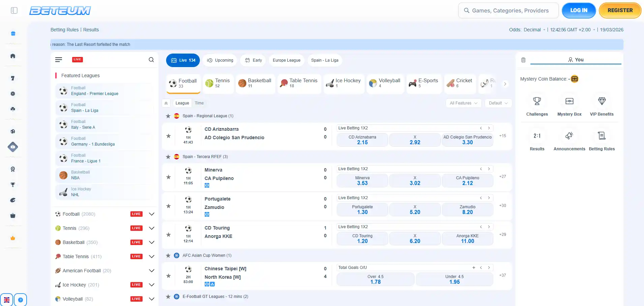Open the Betting Rules document icon
This screenshot has width=644, height=306.
pyautogui.click(x=602, y=136)
